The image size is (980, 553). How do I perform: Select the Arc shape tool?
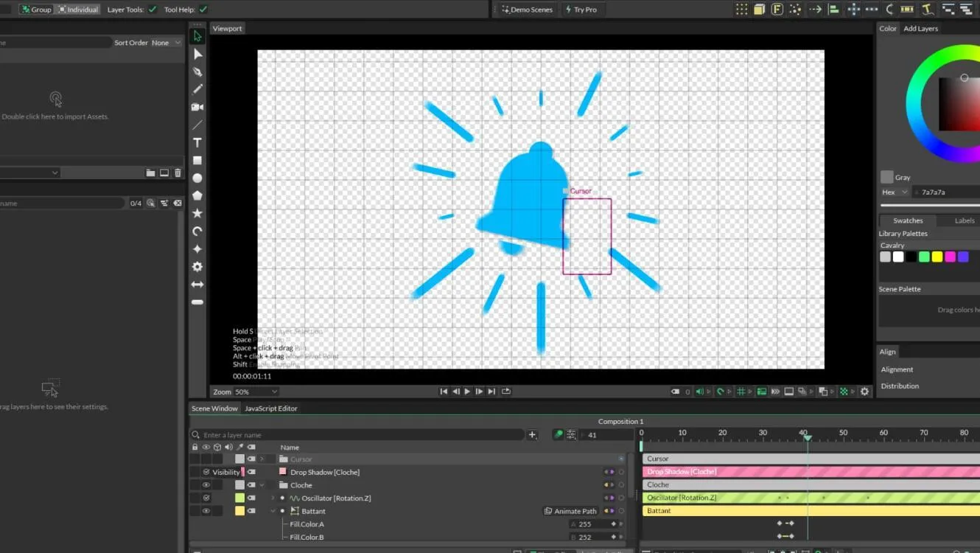click(x=197, y=231)
